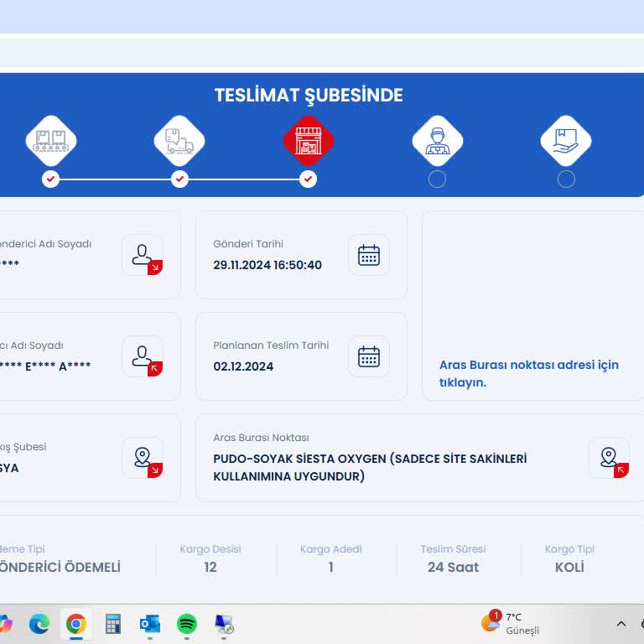This screenshot has height=644, width=644.
Task: Click the Planlanan Teslim Tarihi label
Action: tap(271, 345)
